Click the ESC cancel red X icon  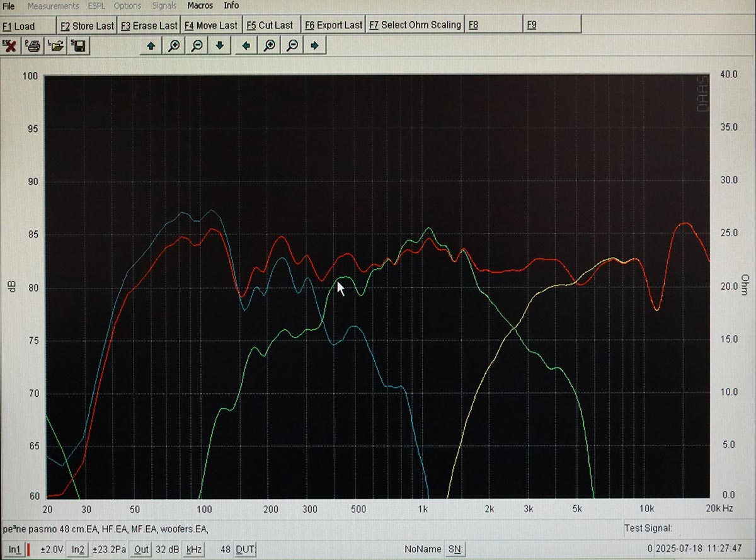tap(11, 46)
